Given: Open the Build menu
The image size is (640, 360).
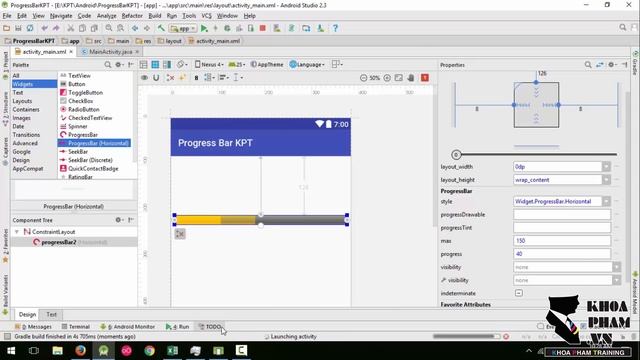Looking at the screenshot, I should tap(155, 16).
